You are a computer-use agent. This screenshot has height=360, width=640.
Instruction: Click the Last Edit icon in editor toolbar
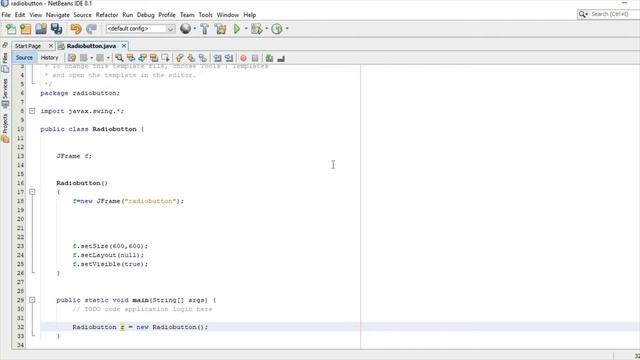(72, 58)
